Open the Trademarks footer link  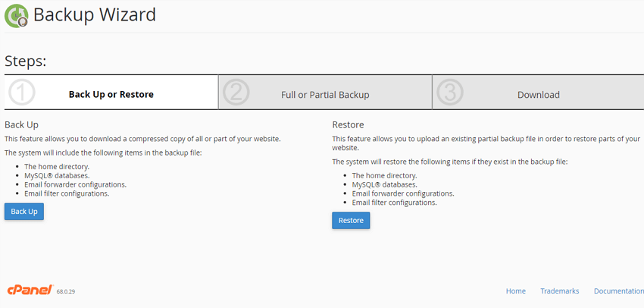(560, 291)
